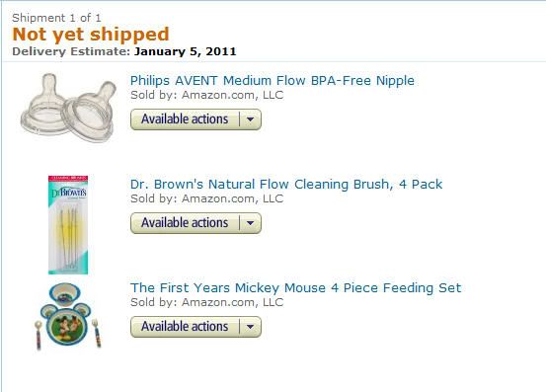546x392 pixels.
Task: Expand the dropdown arrow for Philips AVENT actions
Action: click(251, 119)
